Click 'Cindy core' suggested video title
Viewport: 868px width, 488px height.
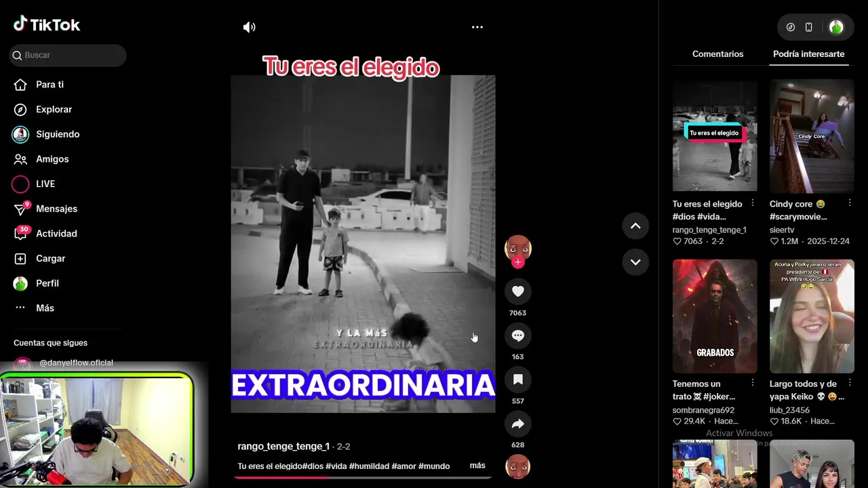(x=798, y=210)
